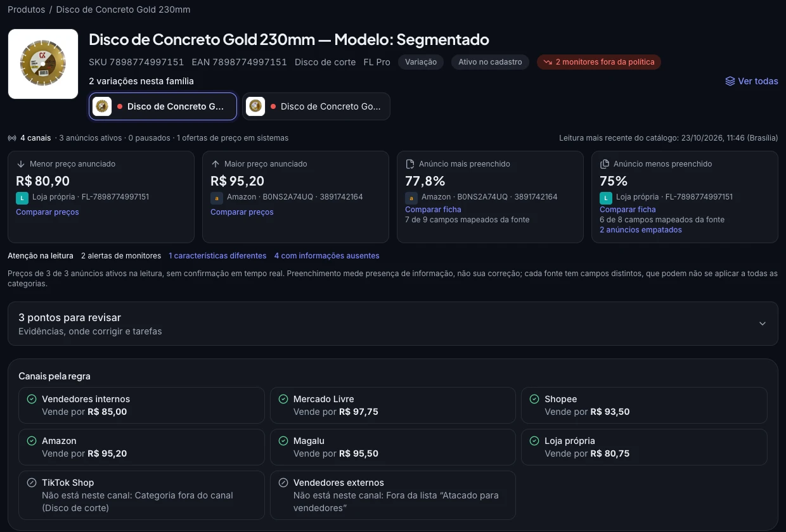Open Comparar ficha in Anúncio mais preenchido card
786x532 pixels.
[434, 210]
